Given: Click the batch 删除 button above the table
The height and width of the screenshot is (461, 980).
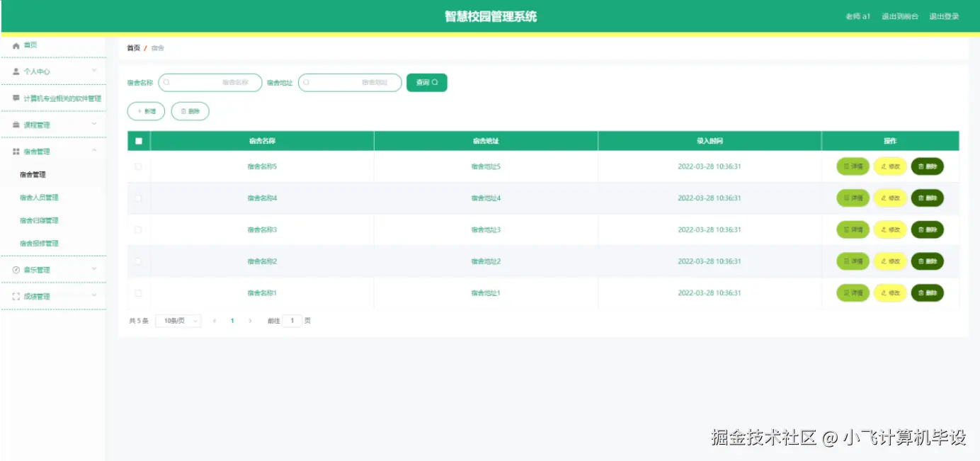Looking at the screenshot, I should tap(190, 111).
